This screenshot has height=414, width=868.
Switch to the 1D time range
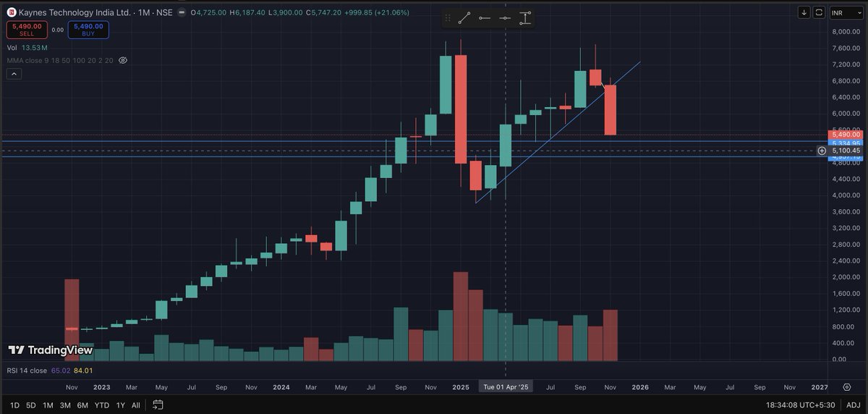pos(14,405)
